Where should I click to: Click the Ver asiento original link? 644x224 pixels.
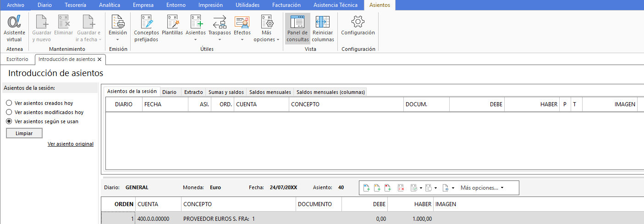tap(71, 144)
